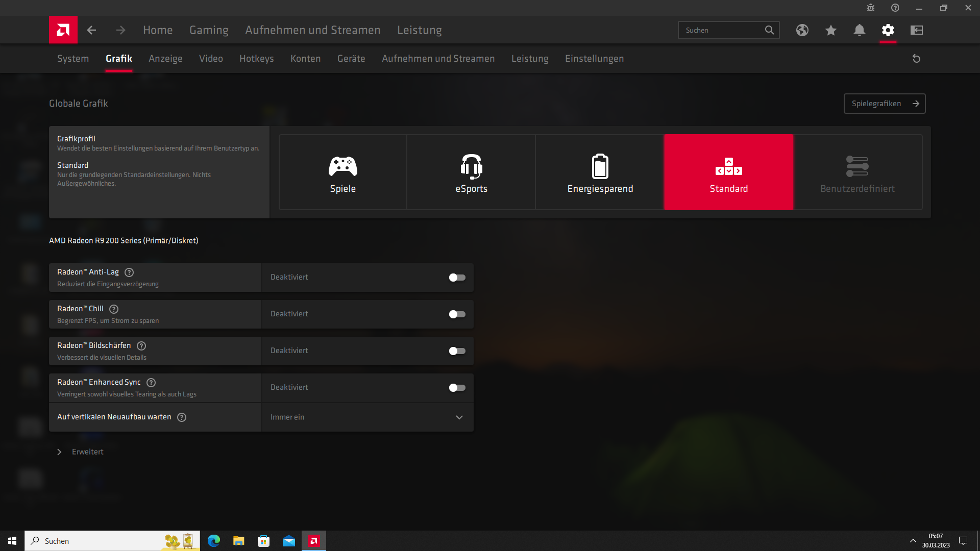
Task: Switch to the Hotkeys tab
Action: [257, 59]
